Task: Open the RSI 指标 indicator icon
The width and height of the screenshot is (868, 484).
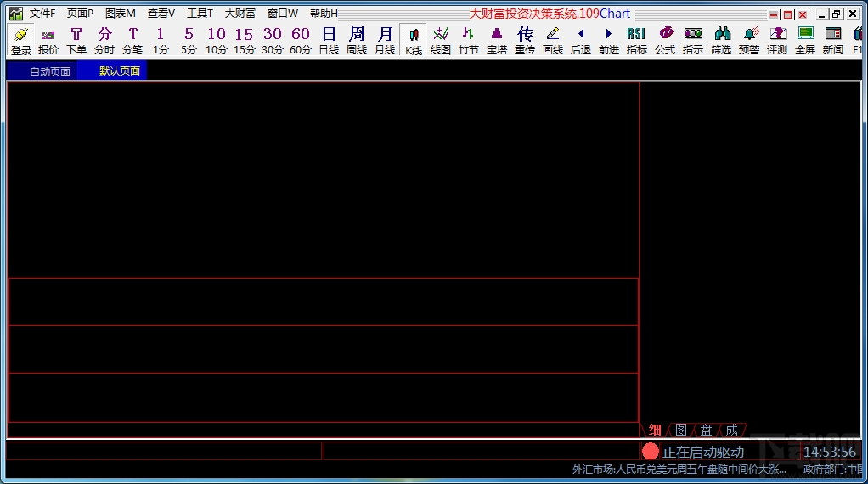Action: 637,41
